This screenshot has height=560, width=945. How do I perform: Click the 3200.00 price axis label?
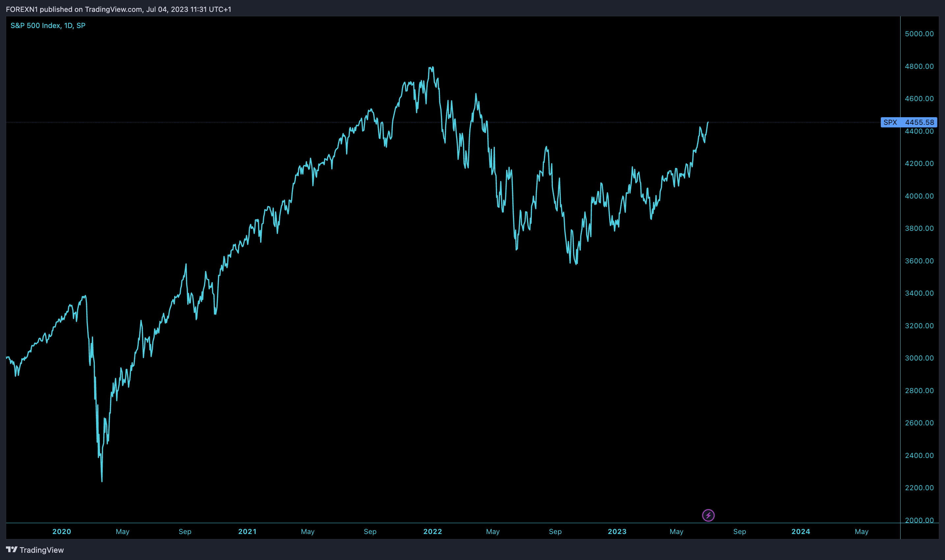coord(919,326)
